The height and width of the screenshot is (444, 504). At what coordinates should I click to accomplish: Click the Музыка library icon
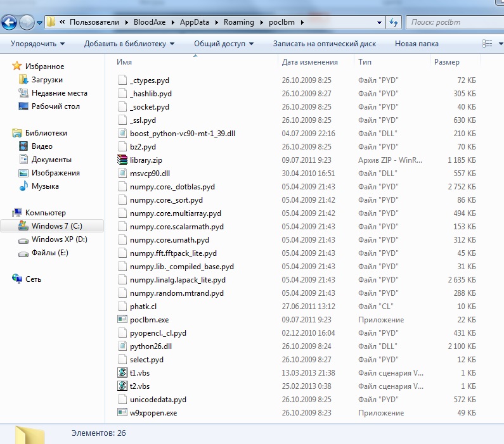point(23,186)
